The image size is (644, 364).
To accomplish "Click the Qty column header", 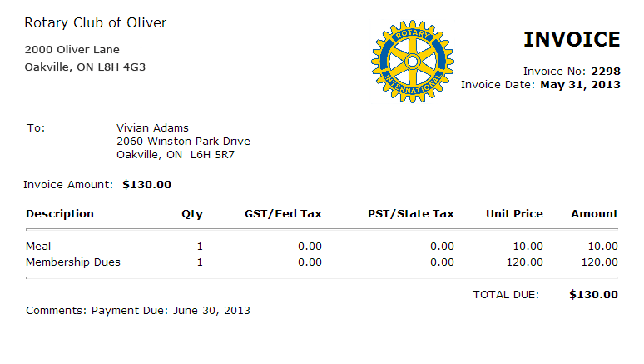I will pos(192,214).
